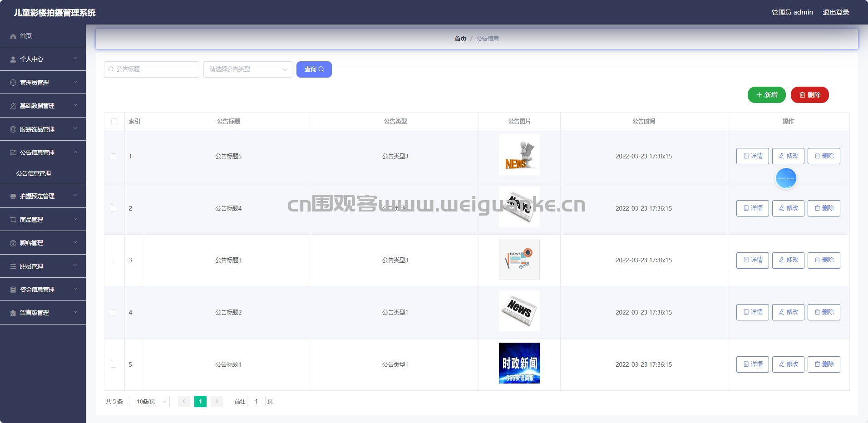This screenshot has width=868, height=423.
Task: Click the 管理员管理 sidebar icon
Action: tap(13, 83)
